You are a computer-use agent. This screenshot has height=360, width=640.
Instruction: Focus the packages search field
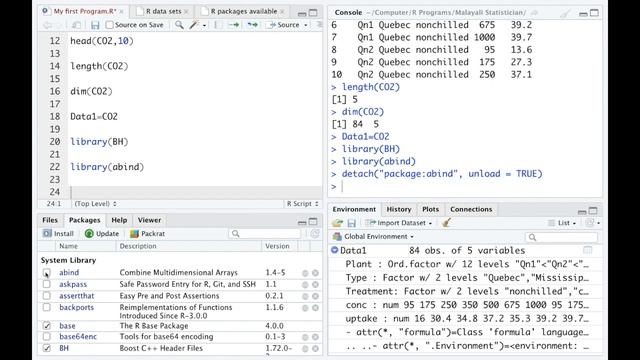(264, 234)
